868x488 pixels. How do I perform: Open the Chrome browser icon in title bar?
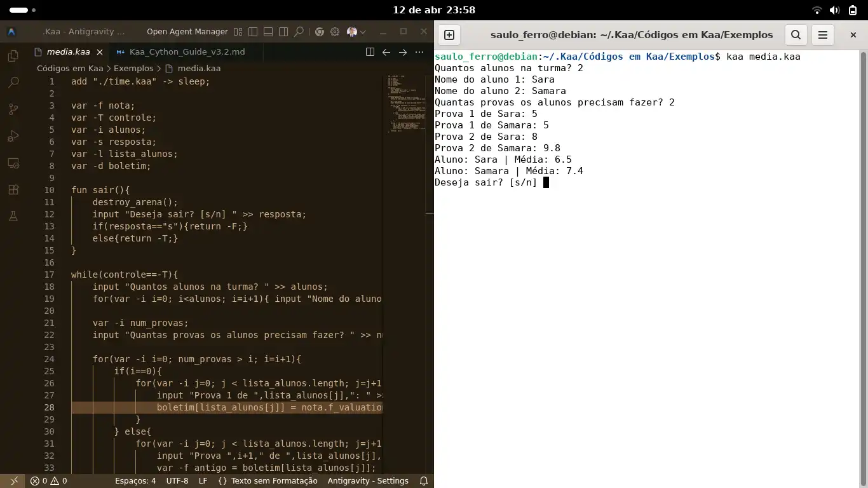(320, 32)
